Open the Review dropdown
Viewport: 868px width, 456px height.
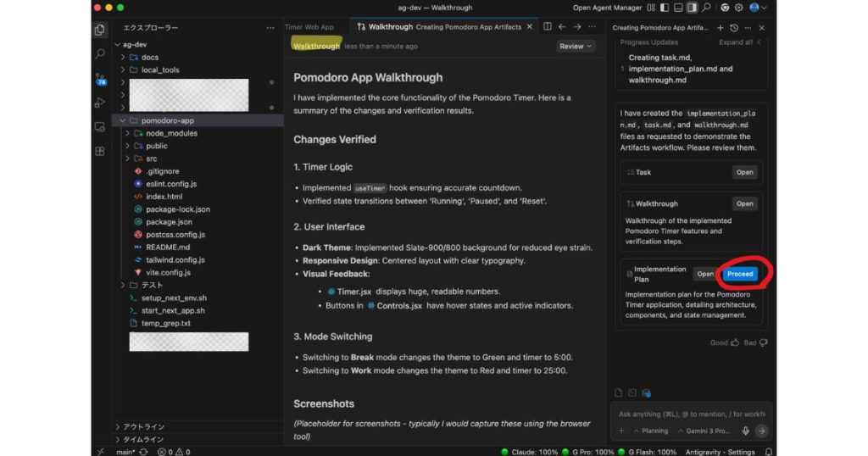click(x=576, y=47)
